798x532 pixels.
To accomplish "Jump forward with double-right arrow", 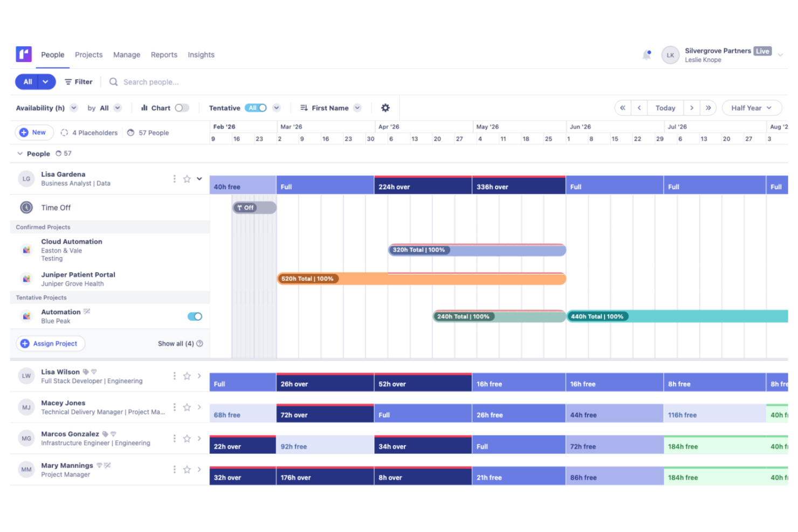I will click(x=708, y=108).
